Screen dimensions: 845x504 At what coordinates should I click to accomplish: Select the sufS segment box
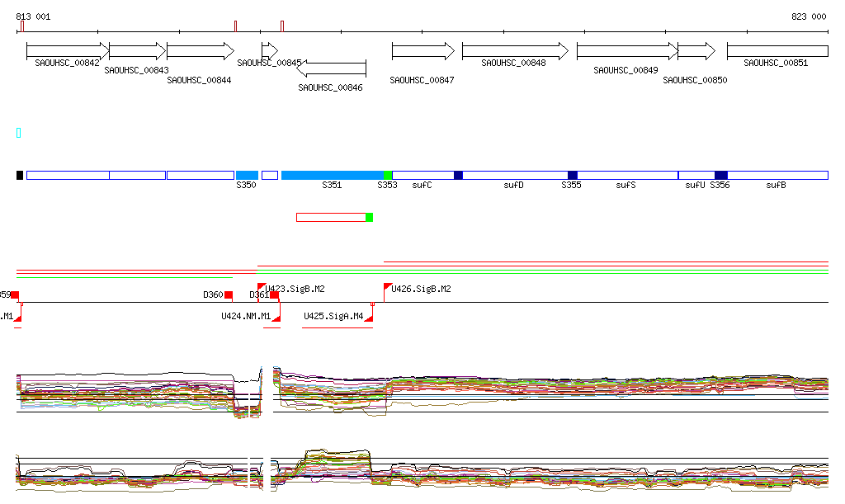tap(628, 175)
